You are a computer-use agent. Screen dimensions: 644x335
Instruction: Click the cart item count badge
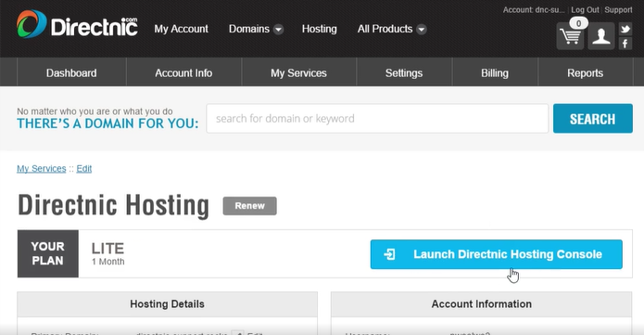(578, 23)
